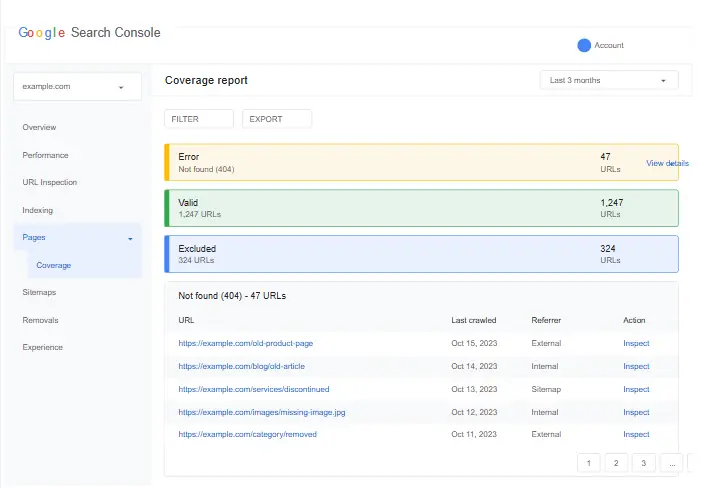
Task: Click the Last crawled column header
Action: click(473, 320)
